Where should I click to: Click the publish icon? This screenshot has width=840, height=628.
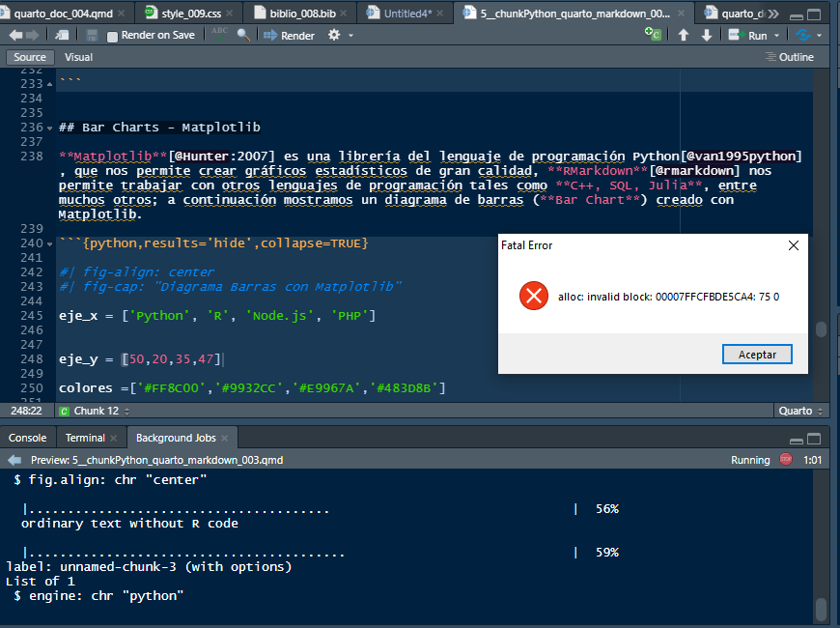coord(802,36)
